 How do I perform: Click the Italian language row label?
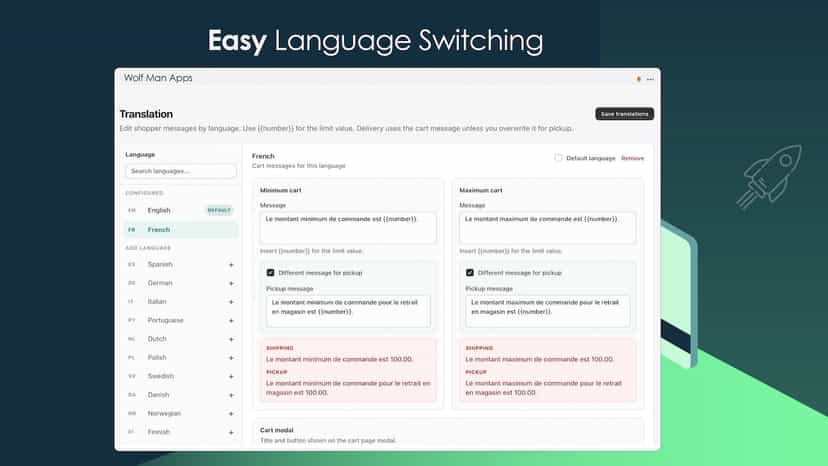pyautogui.click(x=157, y=302)
